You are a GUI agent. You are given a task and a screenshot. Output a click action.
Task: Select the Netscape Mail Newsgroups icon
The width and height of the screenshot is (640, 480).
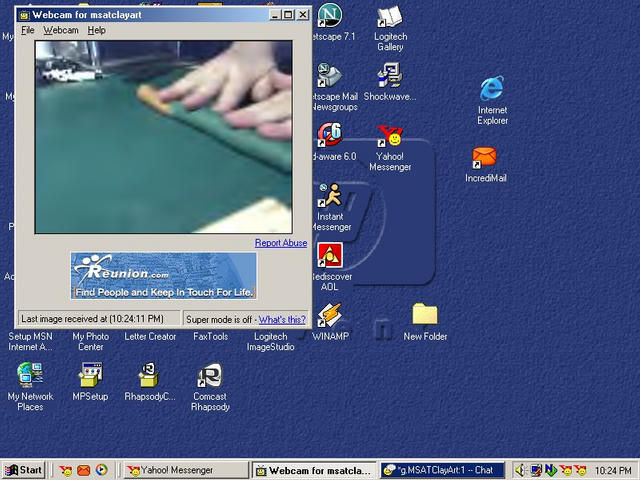tap(329, 75)
